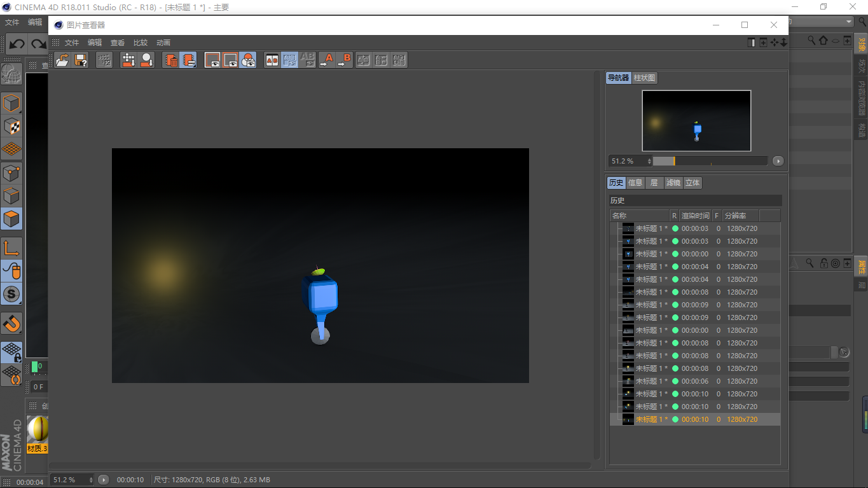This screenshot has height=488, width=868.
Task: Select the last history entry 00:00:10
Action: pos(694,419)
